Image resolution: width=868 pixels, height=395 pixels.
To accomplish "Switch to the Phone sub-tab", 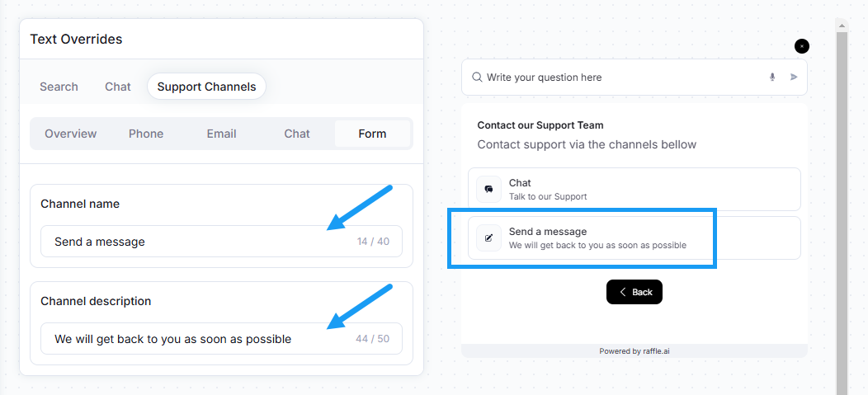I will [146, 134].
